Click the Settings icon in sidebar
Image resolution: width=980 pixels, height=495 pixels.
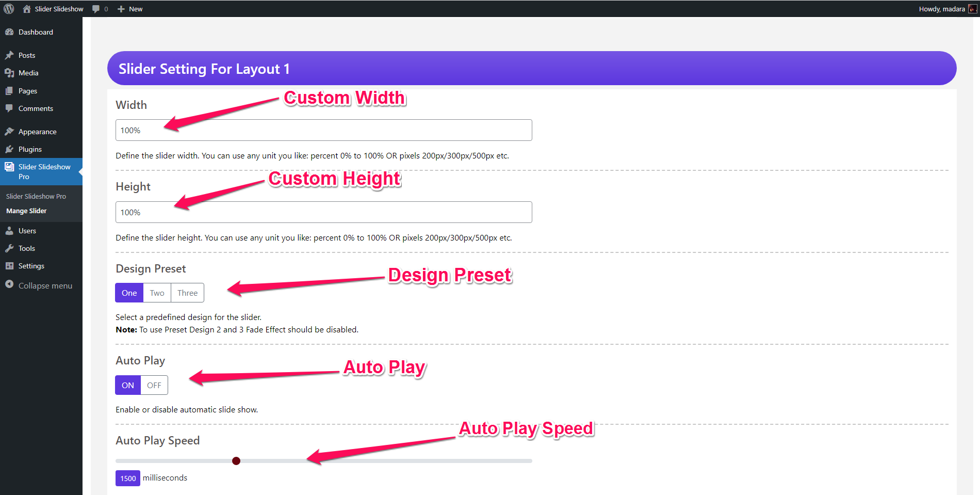tap(9, 266)
